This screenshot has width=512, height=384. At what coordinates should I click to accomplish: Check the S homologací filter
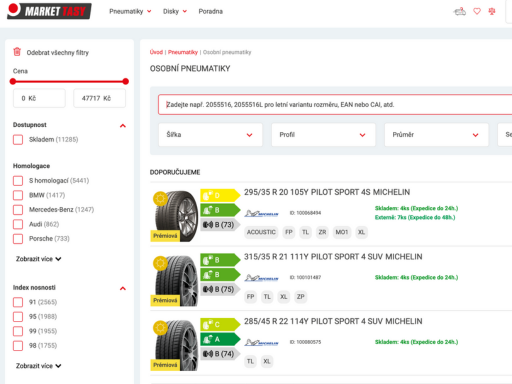[18, 181]
